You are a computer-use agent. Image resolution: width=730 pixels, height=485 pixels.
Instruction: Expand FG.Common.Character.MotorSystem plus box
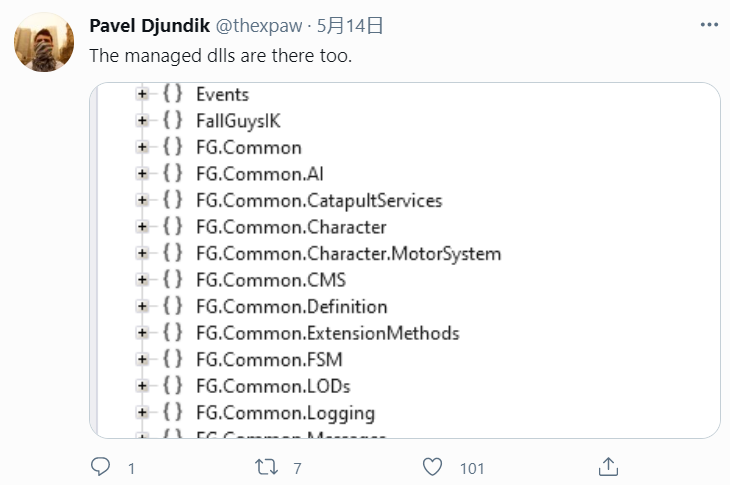pos(142,254)
